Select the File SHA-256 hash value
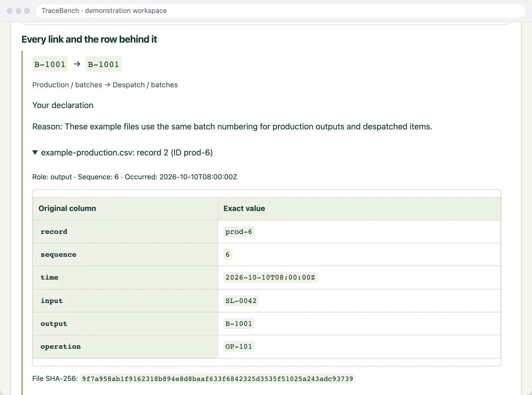 pos(217,379)
